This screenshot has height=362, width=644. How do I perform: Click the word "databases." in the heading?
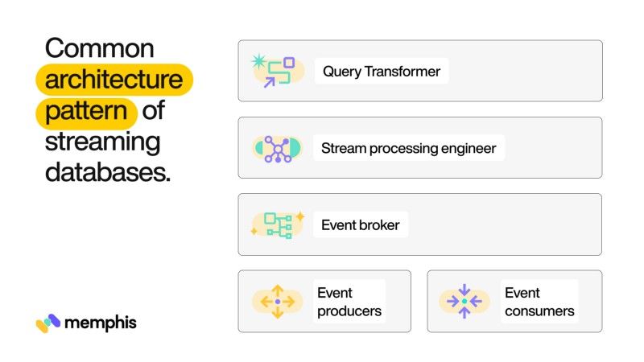click(x=108, y=171)
